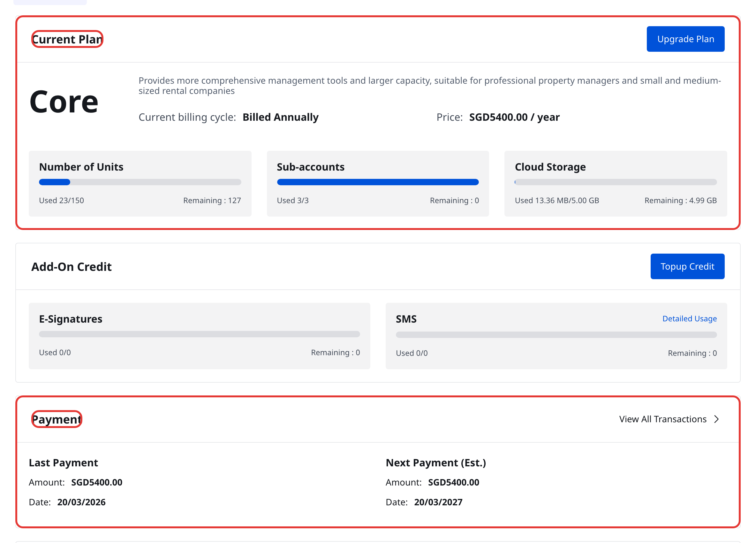Click the 'SGD5400.00 / year' price
This screenshot has height=543, width=756.
point(514,117)
